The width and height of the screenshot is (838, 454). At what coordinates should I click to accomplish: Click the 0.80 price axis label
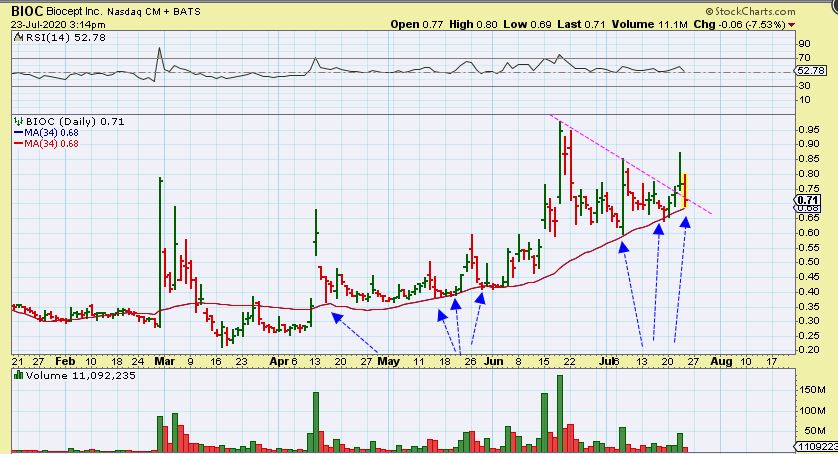point(808,174)
